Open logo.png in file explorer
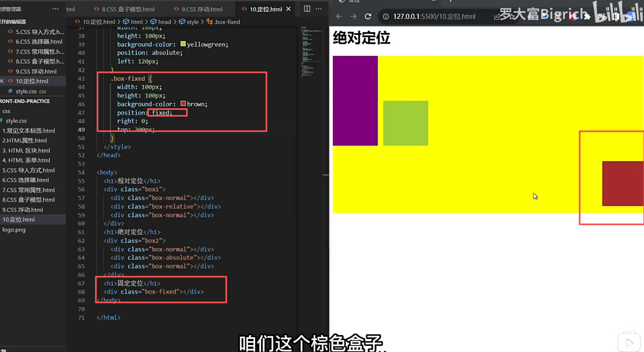 [14, 230]
